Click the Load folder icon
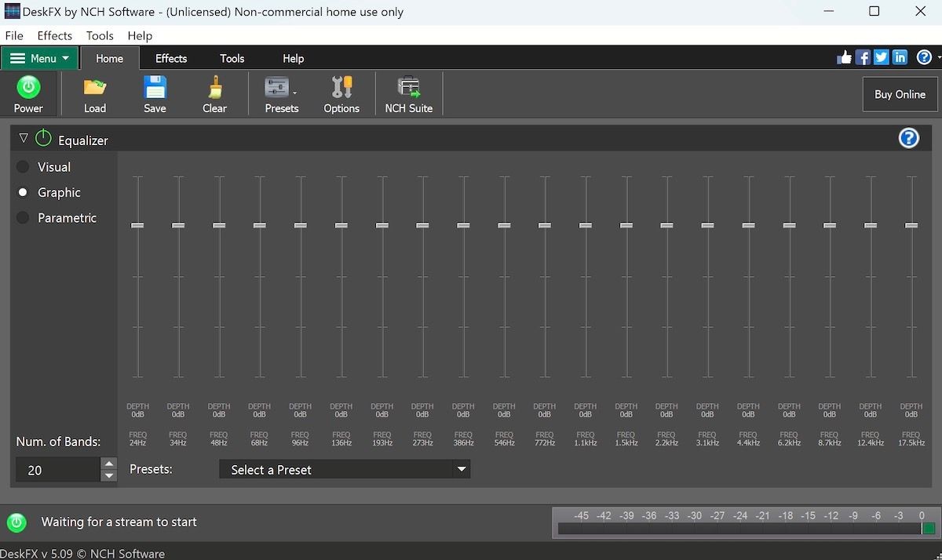This screenshot has width=942, height=560. coord(95,86)
